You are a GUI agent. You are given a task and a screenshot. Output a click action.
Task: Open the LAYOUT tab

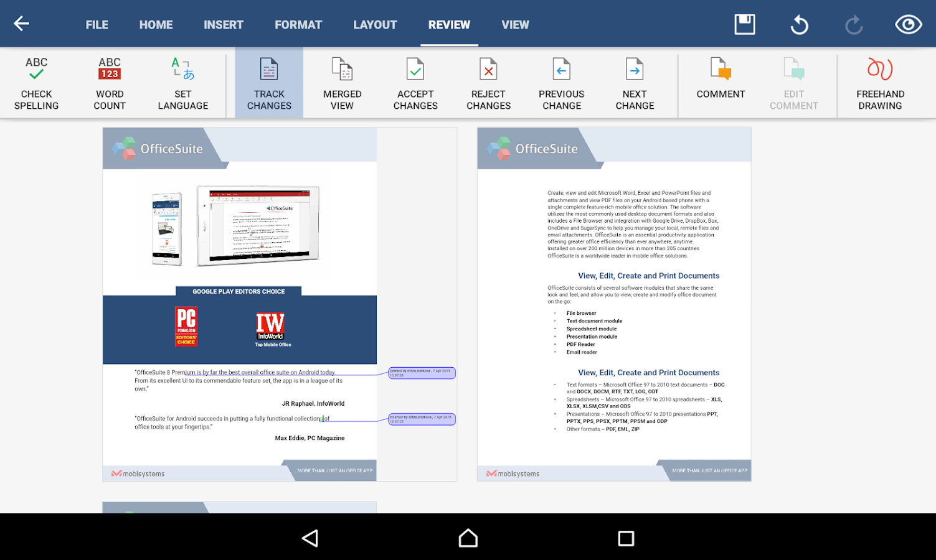coord(375,25)
